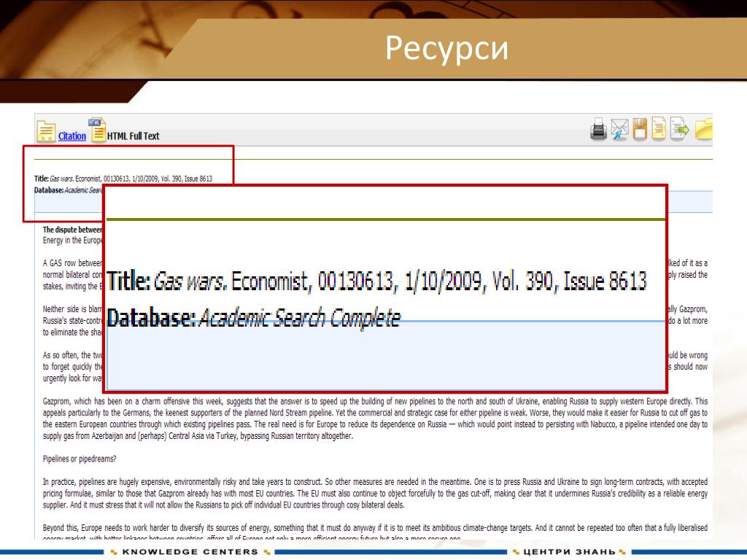747x560 pixels.
Task: Open the Citation view link
Action: (x=72, y=136)
